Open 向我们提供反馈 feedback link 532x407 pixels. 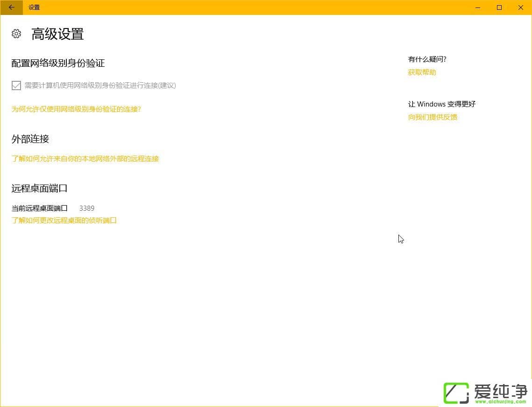click(x=432, y=117)
